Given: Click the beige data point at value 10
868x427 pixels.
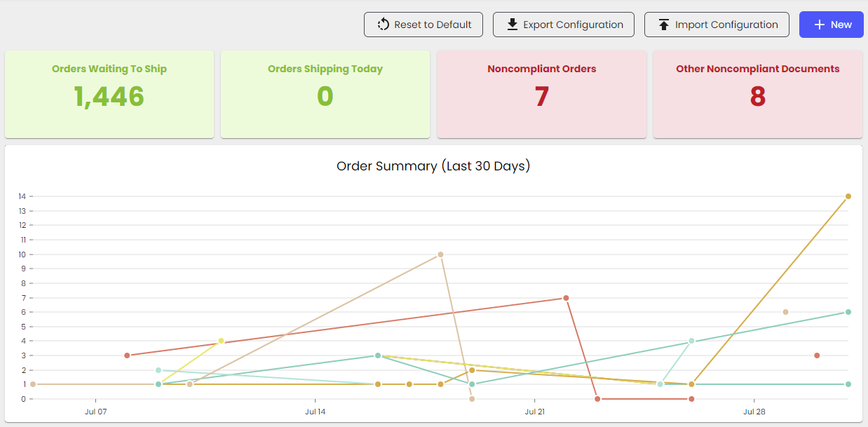Looking at the screenshot, I should pyautogui.click(x=440, y=255).
